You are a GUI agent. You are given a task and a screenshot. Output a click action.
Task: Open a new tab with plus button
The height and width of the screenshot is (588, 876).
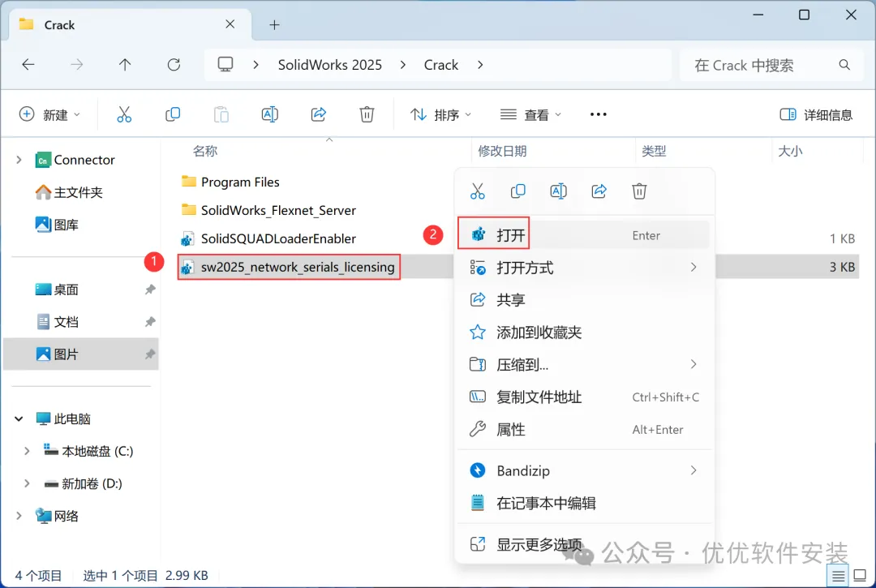(x=274, y=24)
